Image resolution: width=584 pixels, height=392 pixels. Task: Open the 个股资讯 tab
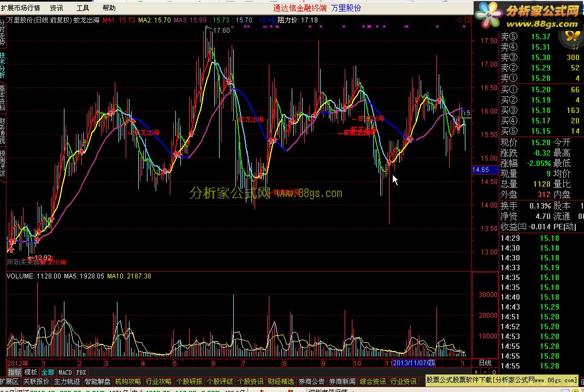coord(250,381)
